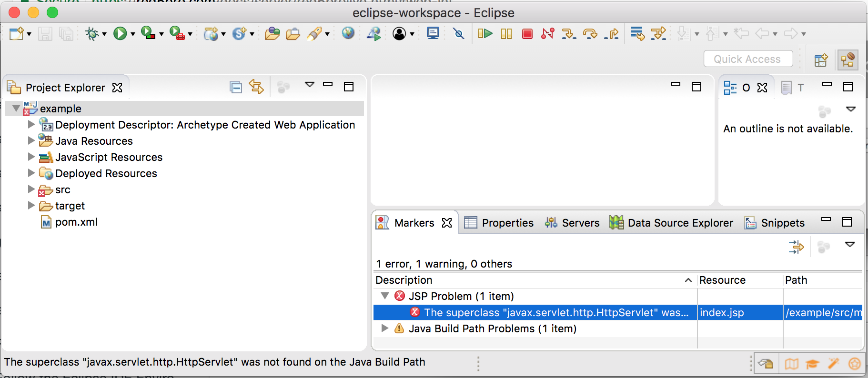
Task: Switch to the Task List T tab
Action: click(x=793, y=88)
